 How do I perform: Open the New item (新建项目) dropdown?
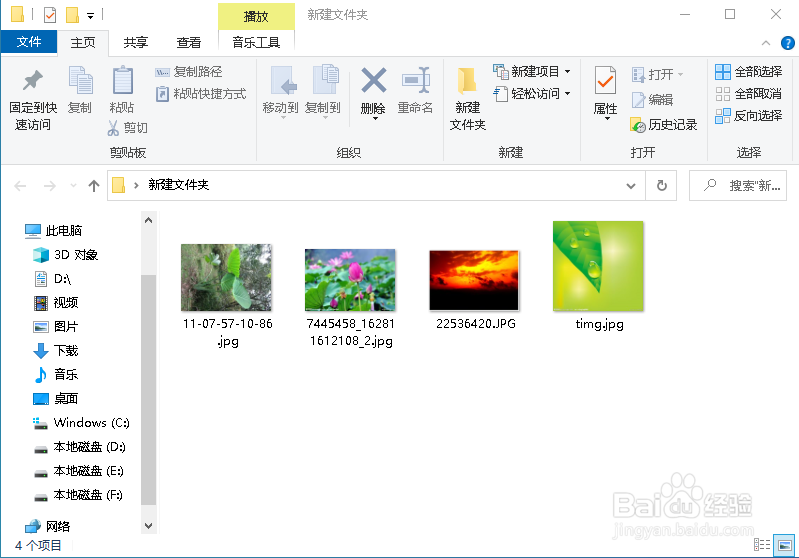(x=532, y=72)
